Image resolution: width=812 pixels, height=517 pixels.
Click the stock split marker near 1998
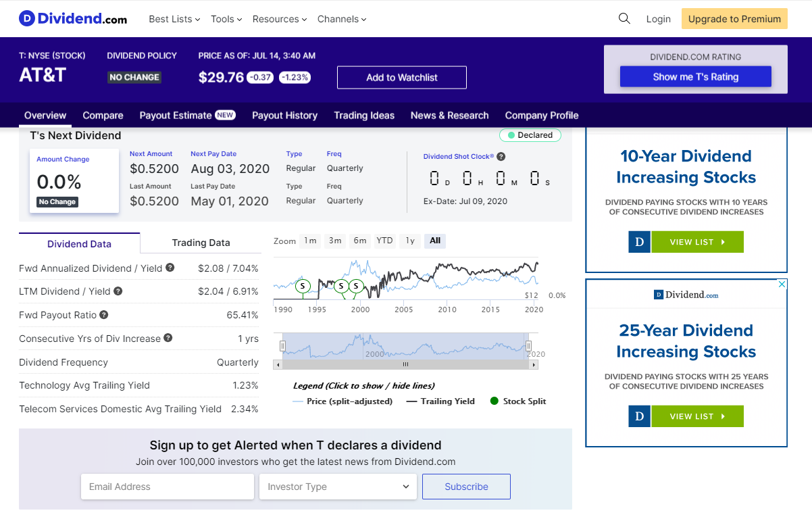tap(341, 287)
